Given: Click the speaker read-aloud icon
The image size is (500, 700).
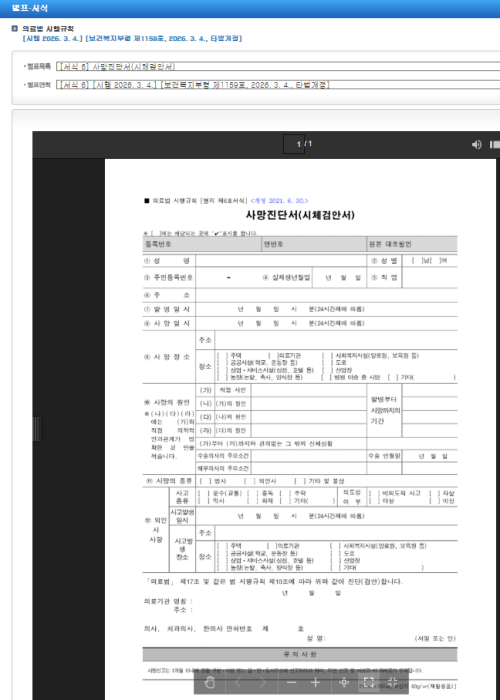Looking at the screenshot, I should point(477,145).
